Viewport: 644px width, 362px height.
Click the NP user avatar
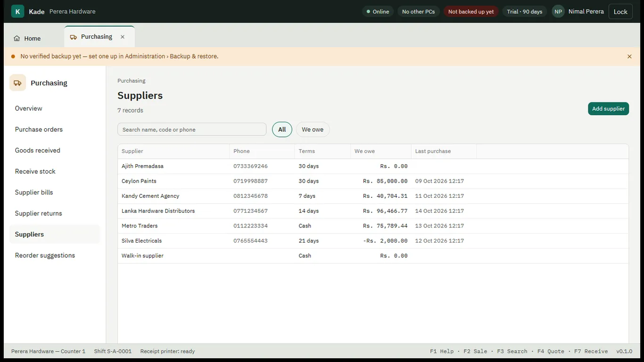click(x=558, y=12)
